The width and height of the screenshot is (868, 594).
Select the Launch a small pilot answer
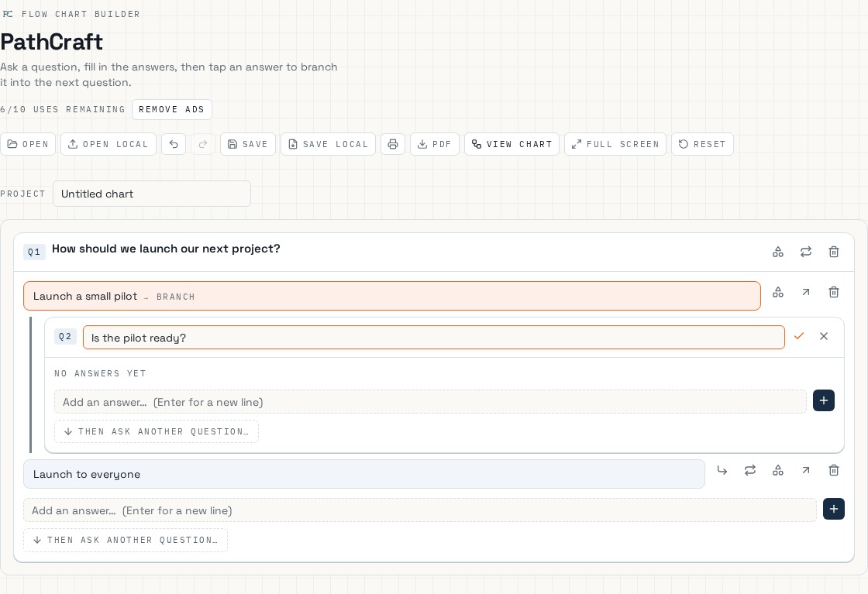coord(392,296)
